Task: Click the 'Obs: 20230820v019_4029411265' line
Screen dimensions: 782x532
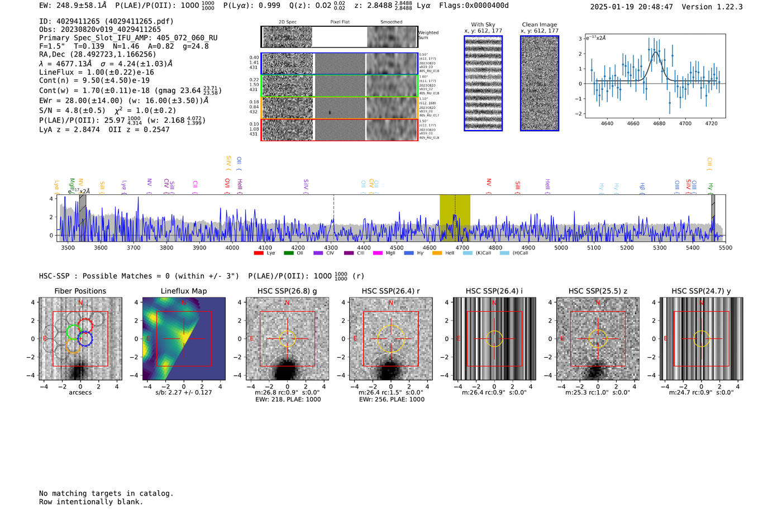Action: click(x=100, y=30)
